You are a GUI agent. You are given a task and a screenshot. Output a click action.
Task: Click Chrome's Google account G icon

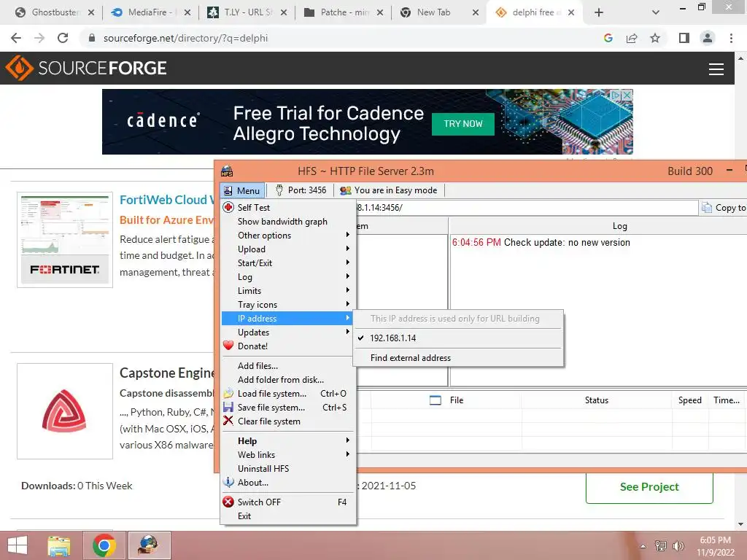[608, 38]
